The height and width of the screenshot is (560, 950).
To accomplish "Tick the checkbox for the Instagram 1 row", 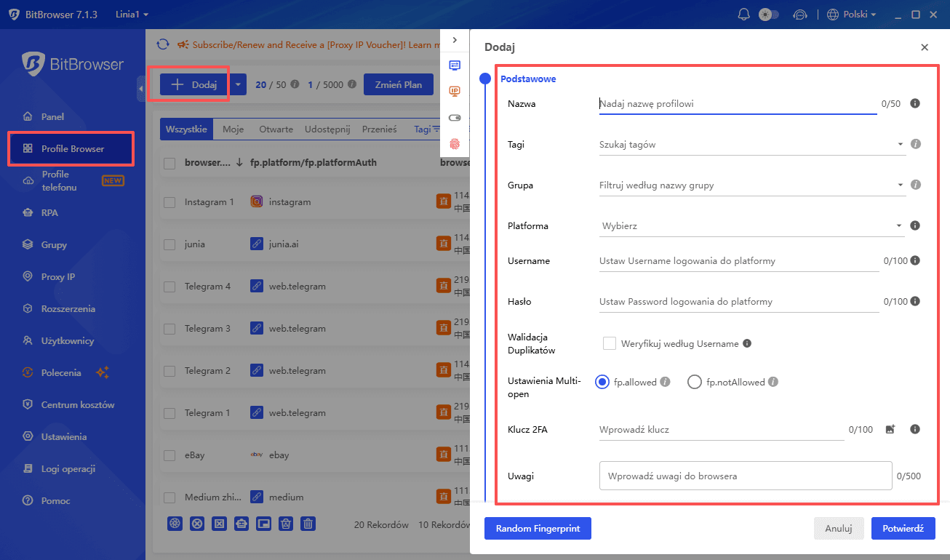I will pyautogui.click(x=169, y=202).
